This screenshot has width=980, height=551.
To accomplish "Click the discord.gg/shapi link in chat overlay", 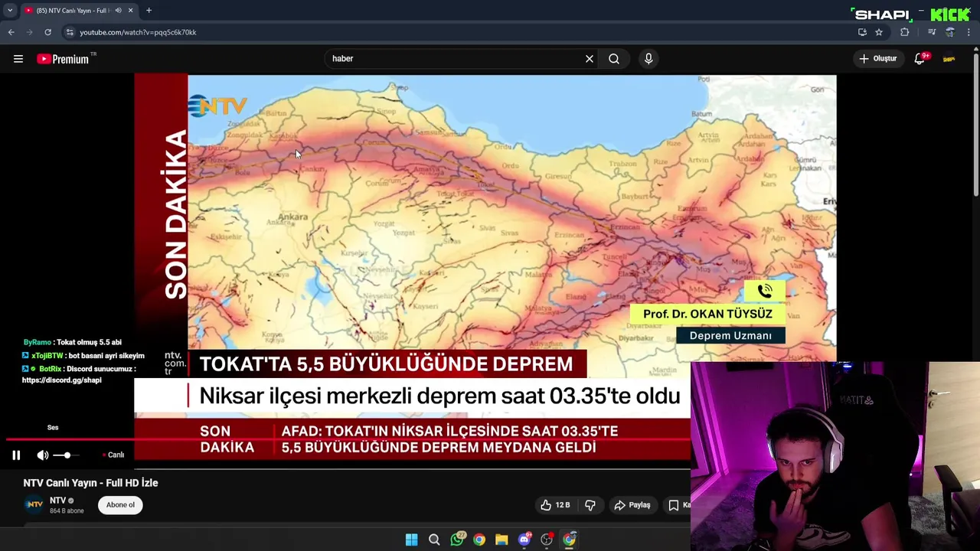I will pos(62,380).
